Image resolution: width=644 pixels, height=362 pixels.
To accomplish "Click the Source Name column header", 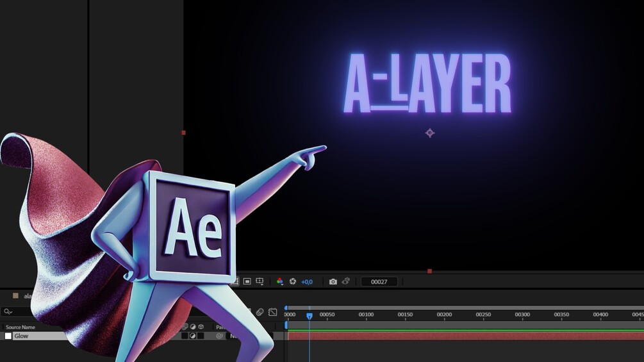I will [20, 327].
